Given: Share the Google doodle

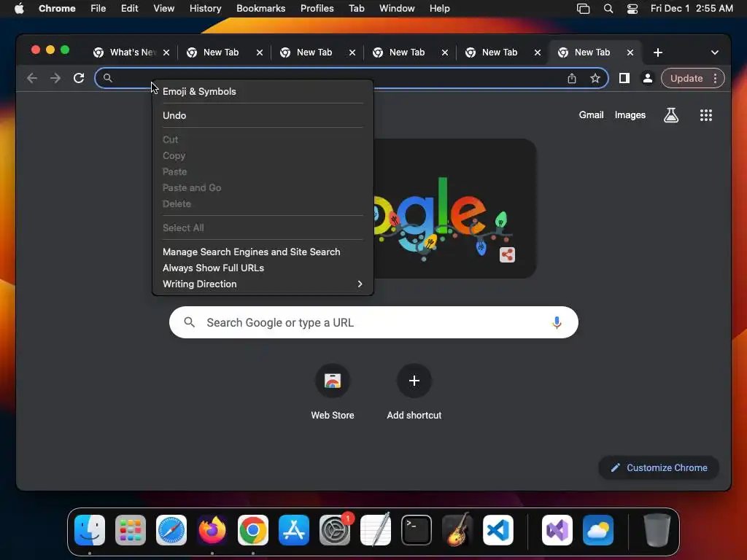Looking at the screenshot, I should (507, 254).
